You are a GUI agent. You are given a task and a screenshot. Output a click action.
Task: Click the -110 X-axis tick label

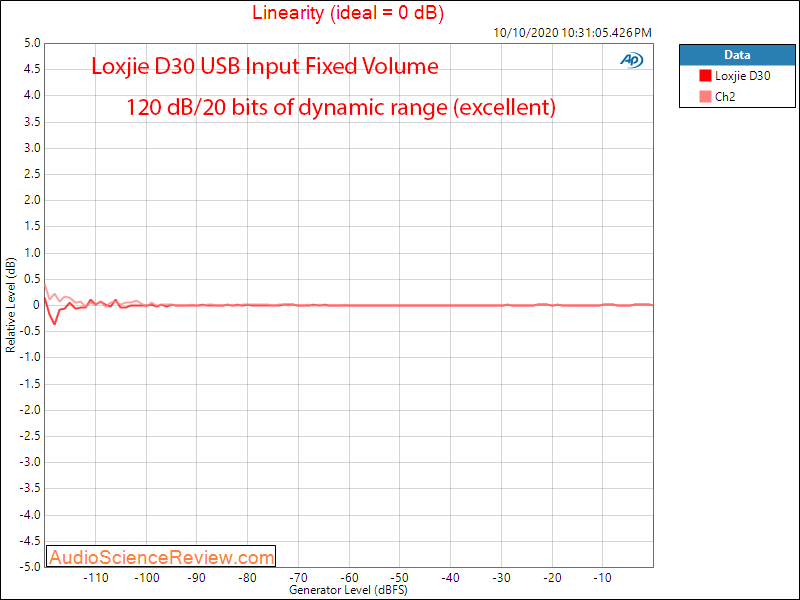[x=95, y=578]
